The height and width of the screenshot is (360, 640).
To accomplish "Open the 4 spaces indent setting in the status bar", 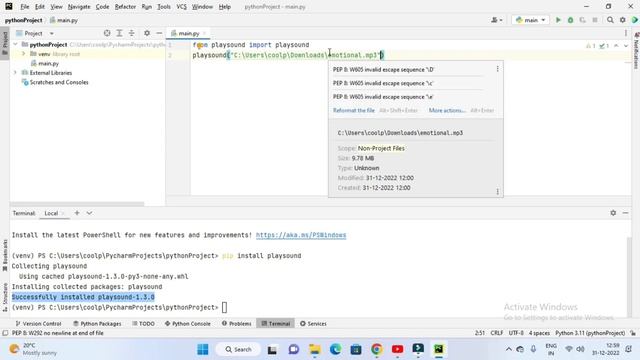I will tap(539, 333).
